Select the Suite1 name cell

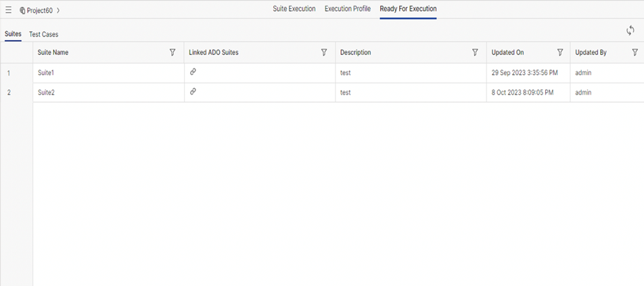[x=46, y=72]
